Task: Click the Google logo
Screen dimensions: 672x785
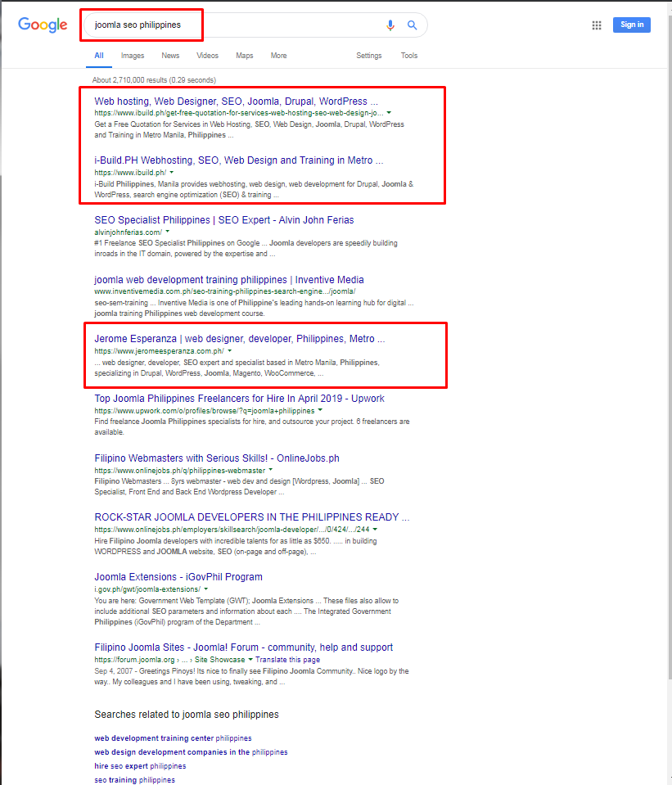Action: click(43, 25)
